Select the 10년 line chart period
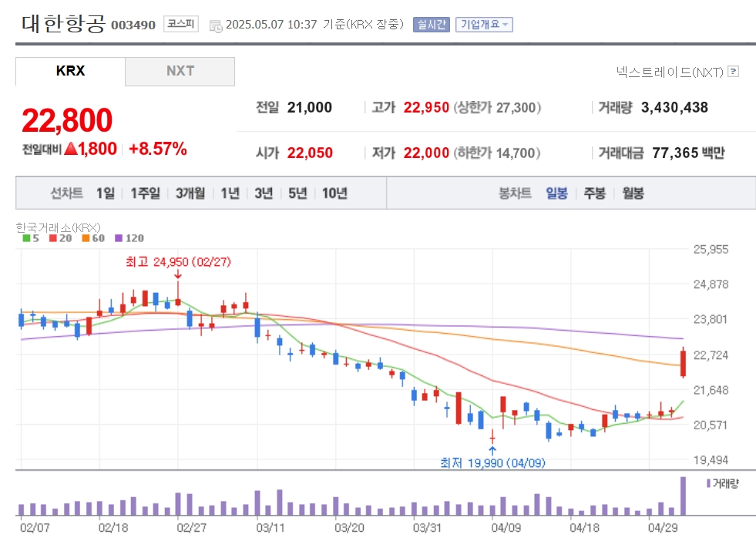This screenshot has width=756, height=548. click(334, 193)
